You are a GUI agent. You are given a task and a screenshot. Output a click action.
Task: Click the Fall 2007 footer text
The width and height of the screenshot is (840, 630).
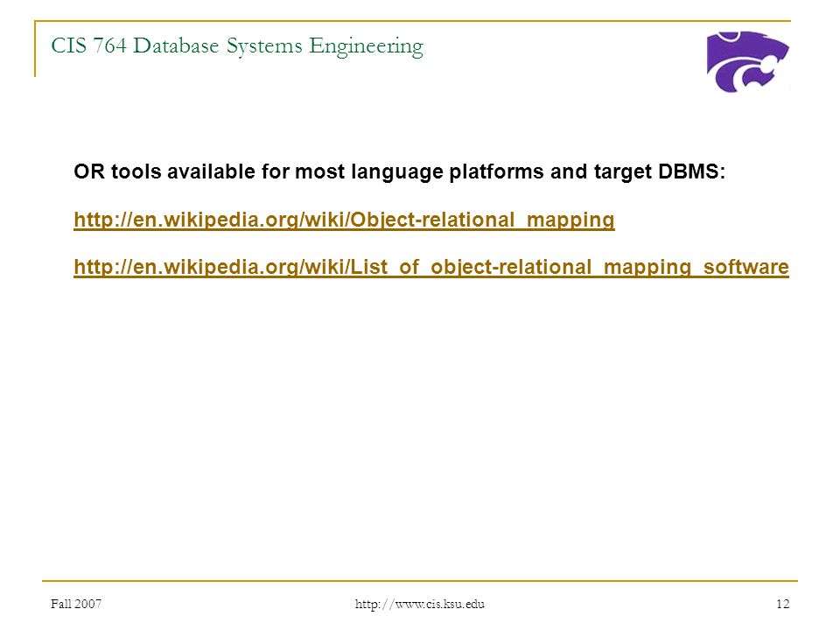(76, 604)
